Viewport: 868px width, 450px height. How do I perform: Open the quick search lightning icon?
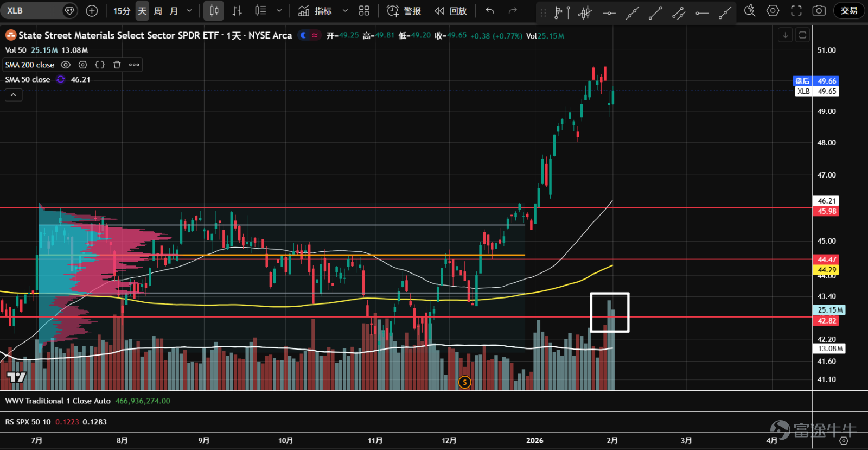tap(750, 11)
